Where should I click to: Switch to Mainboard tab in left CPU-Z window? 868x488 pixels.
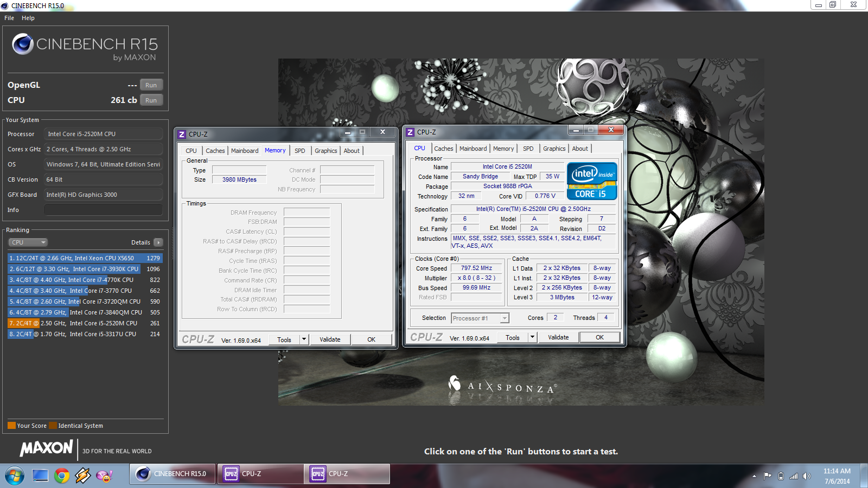pyautogui.click(x=245, y=151)
